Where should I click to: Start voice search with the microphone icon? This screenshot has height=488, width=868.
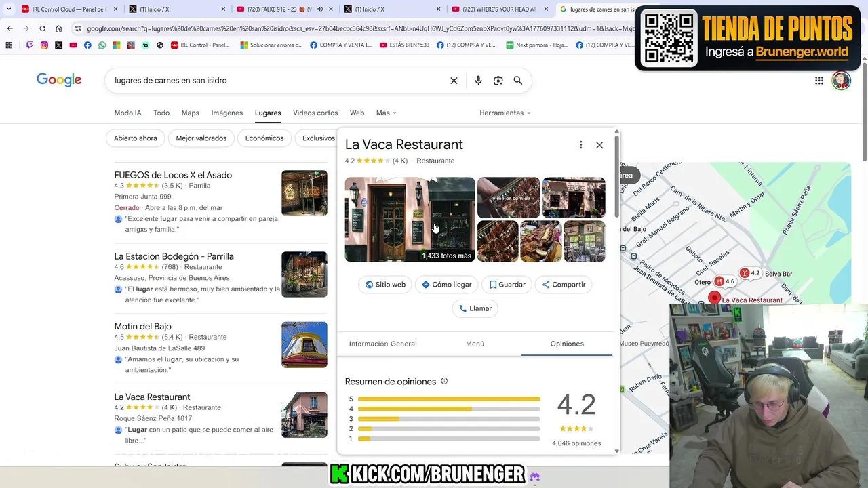point(478,81)
